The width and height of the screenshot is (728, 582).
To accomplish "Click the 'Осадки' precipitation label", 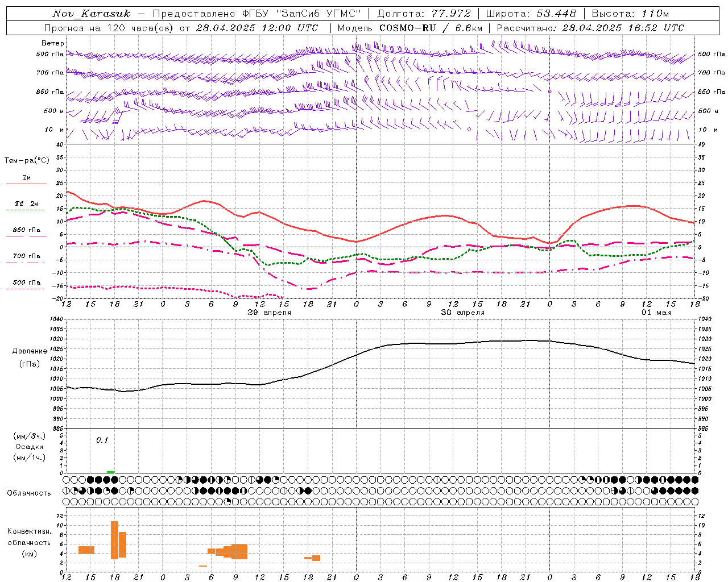I will pos(30,447).
